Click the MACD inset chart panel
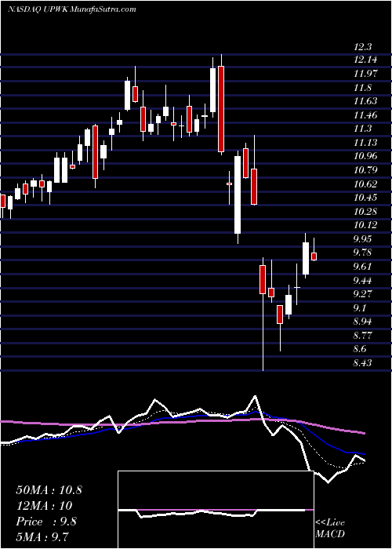 216,510
